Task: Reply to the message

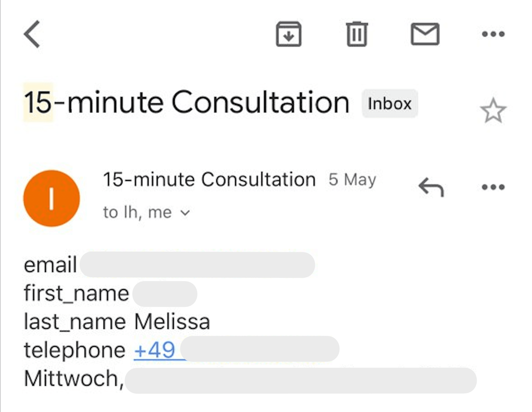Action: (x=431, y=187)
